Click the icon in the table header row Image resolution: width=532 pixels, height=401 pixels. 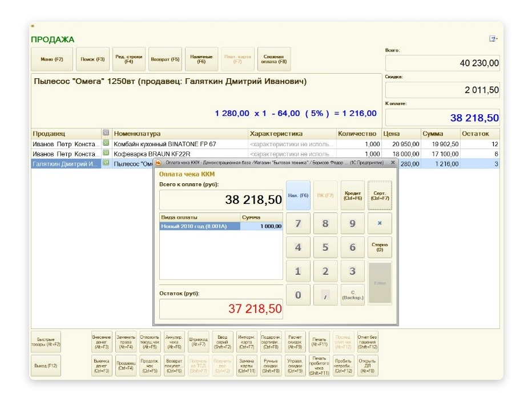coord(106,133)
